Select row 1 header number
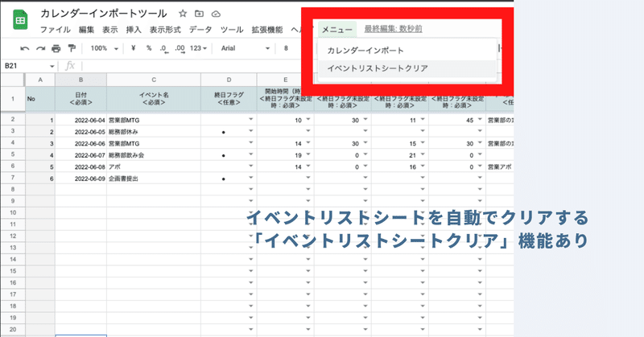This screenshot has width=644, height=337. [13, 98]
